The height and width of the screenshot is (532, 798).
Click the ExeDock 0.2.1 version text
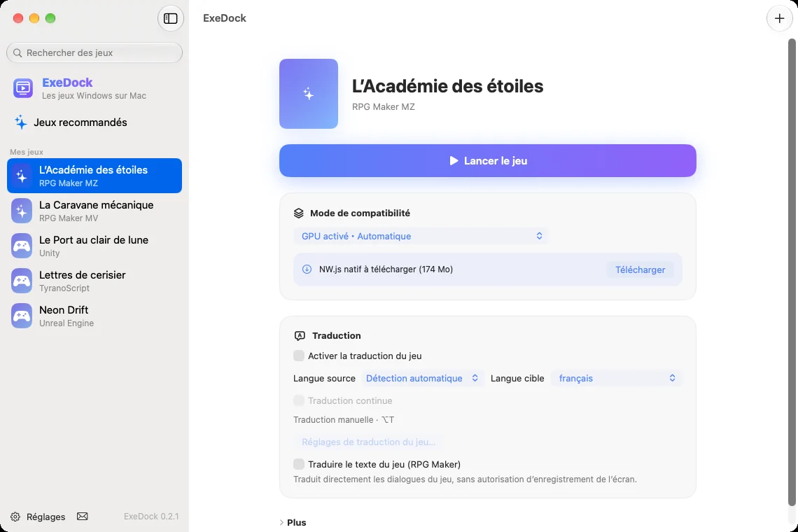151,516
